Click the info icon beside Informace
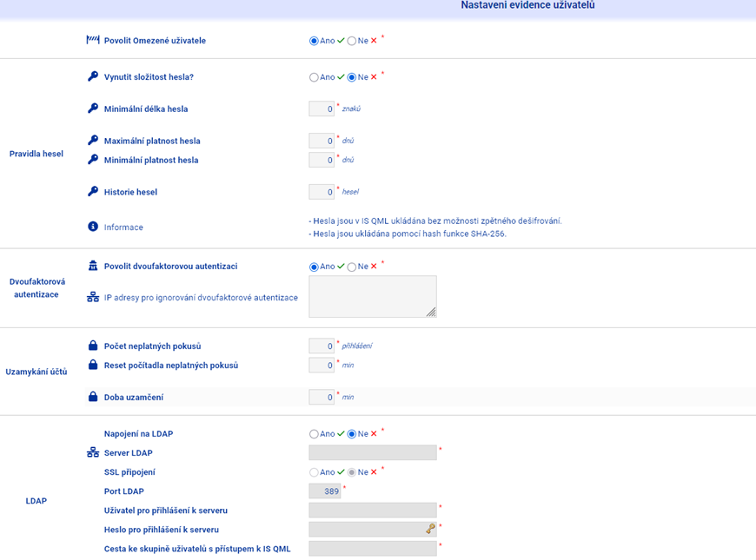Screen dimensions: 756x560 [x=93, y=227]
